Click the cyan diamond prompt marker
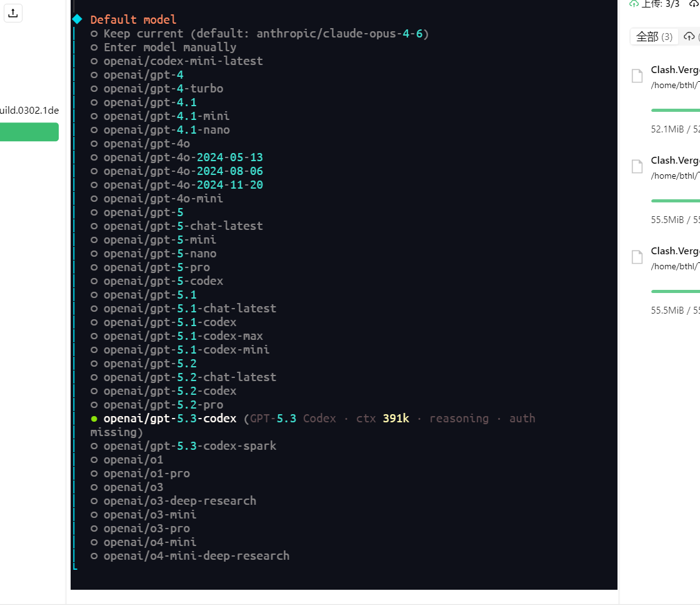700x616 pixels. 77,19
